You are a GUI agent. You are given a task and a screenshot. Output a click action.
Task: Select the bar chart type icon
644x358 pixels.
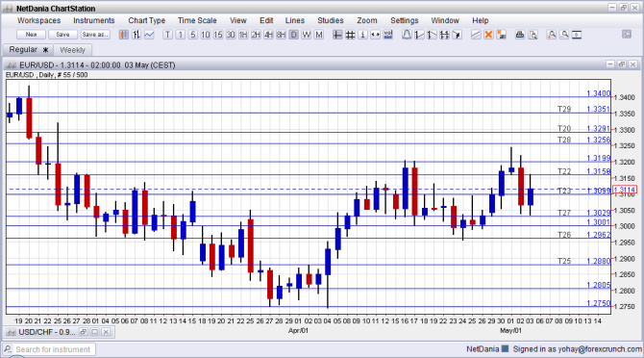(136, 35)
